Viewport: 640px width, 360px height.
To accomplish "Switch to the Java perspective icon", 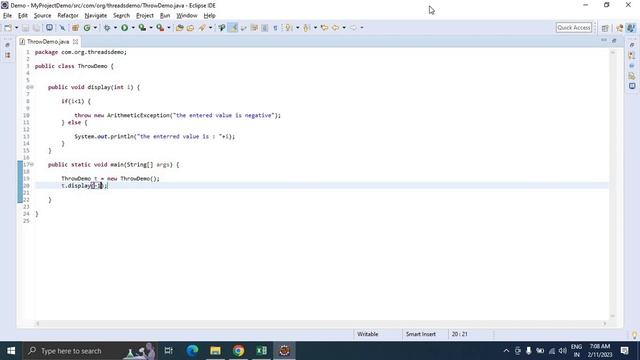I will 631,28.
